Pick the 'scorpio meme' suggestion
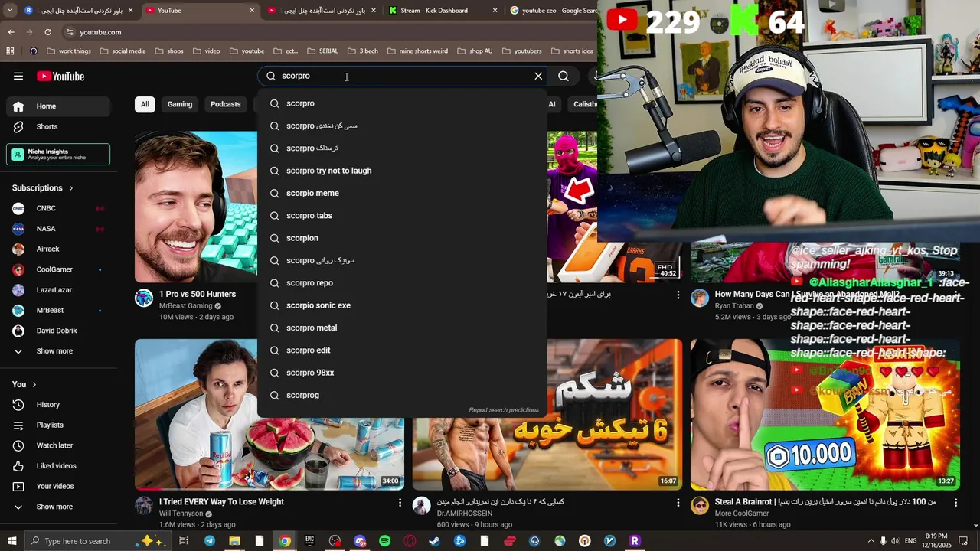The height and width of the screenshot is (551, 980). coord(402,193)
